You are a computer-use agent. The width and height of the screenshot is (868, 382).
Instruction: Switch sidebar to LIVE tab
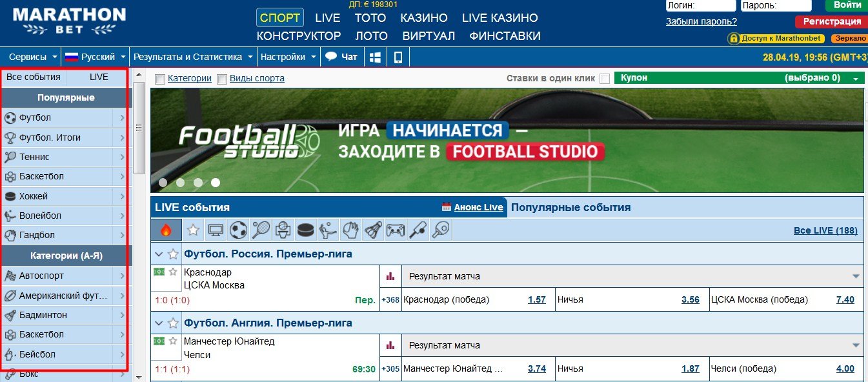[99, 77]
